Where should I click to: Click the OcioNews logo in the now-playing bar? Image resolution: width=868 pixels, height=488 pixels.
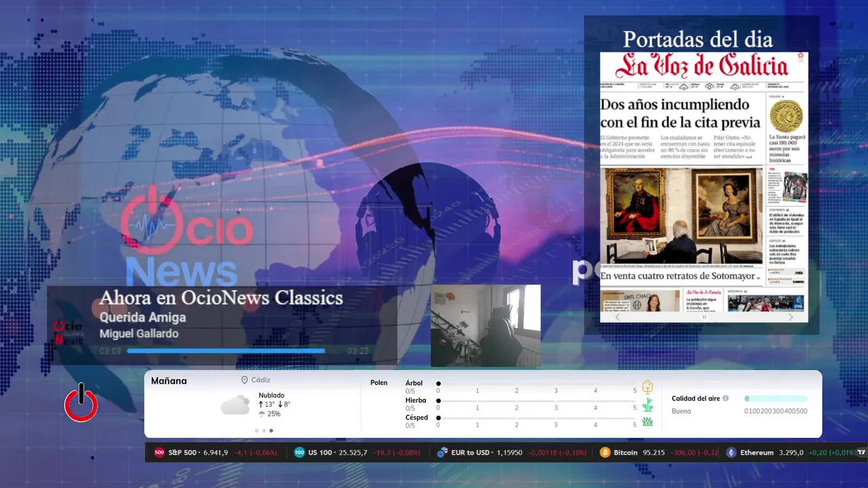(68, 331)
